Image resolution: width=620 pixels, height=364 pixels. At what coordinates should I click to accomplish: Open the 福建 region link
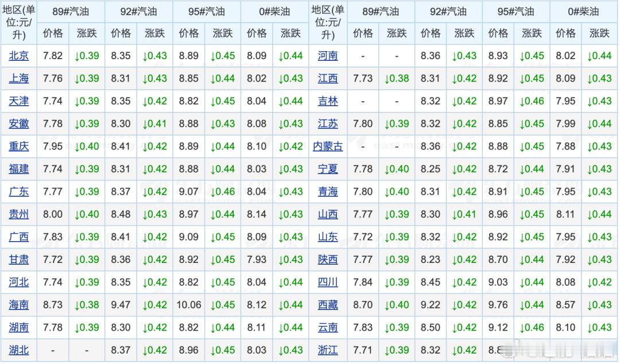tap(18, 169)
